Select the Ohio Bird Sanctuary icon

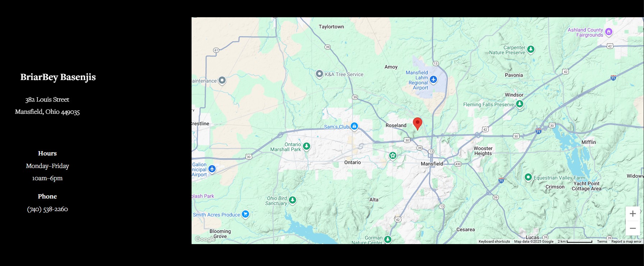293,200
